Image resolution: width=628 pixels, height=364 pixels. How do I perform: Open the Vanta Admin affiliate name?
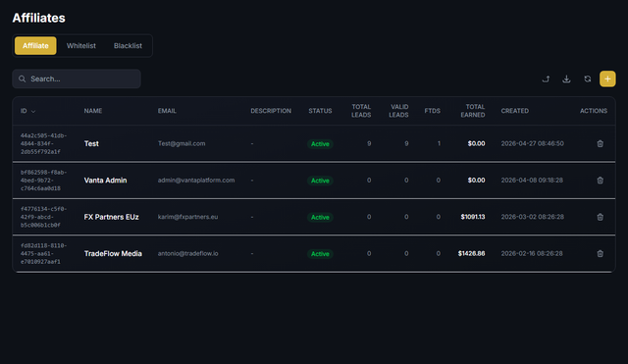coord(105,181)
